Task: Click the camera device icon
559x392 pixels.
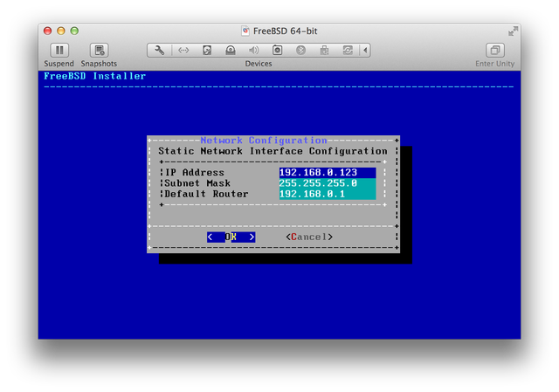Action: [x=278, y=51]
